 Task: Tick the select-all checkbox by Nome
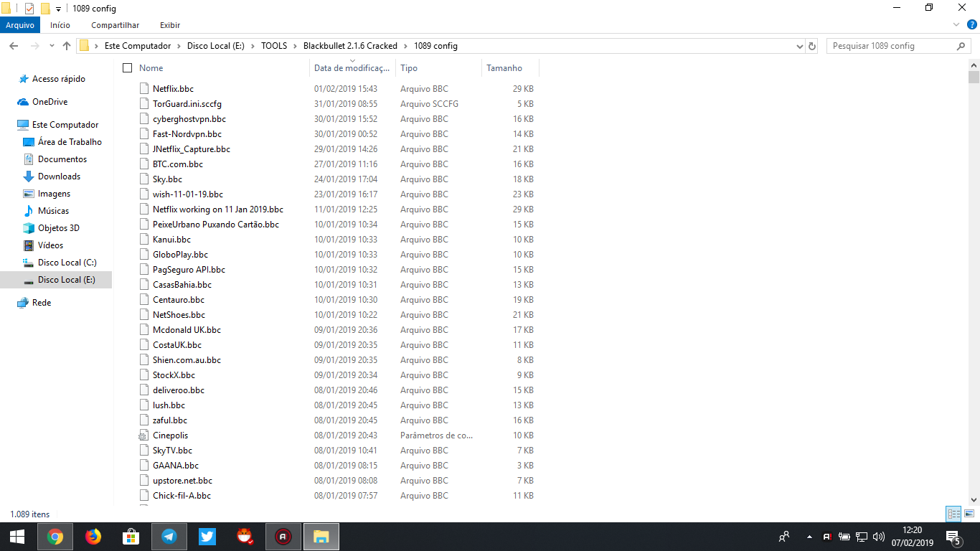[128, 68]
